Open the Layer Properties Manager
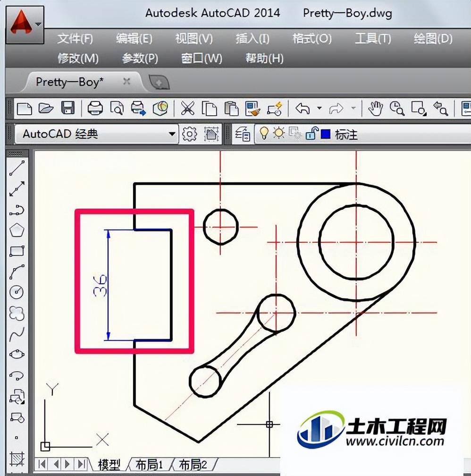This screenshot has width=471, height=476. [243, 134]
